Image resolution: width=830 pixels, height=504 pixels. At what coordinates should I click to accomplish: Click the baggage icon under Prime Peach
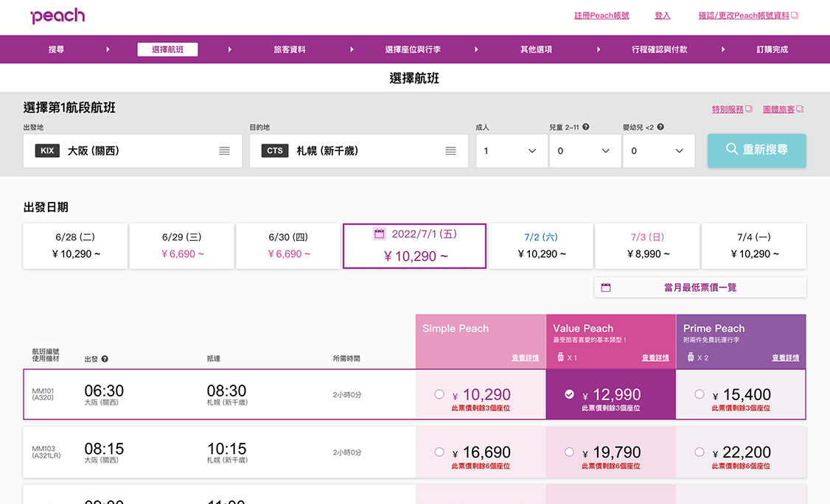point(691,357)
